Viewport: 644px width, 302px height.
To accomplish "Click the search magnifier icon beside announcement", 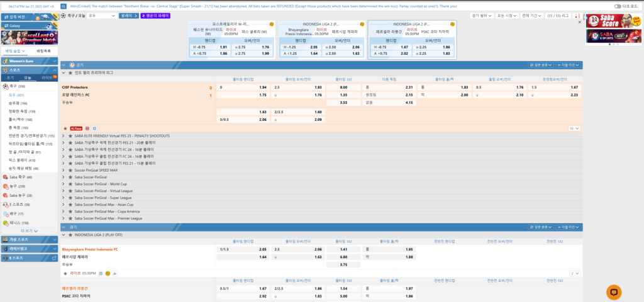I will click(64, 6).
